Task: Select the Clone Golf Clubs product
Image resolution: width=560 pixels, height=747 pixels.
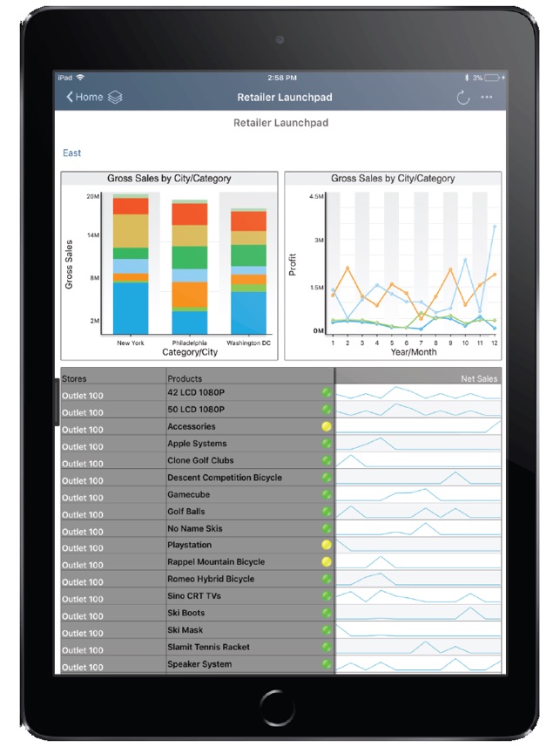Action: point(200,461)
